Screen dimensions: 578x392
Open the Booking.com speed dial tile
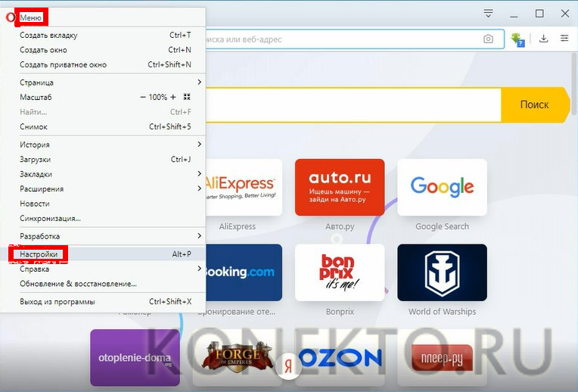tap(244, 272)
